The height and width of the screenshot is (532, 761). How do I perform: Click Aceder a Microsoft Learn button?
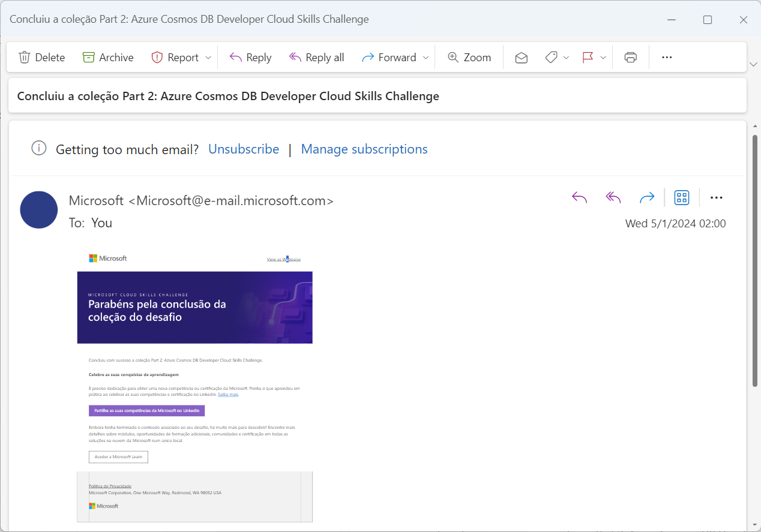coord(118,457)
